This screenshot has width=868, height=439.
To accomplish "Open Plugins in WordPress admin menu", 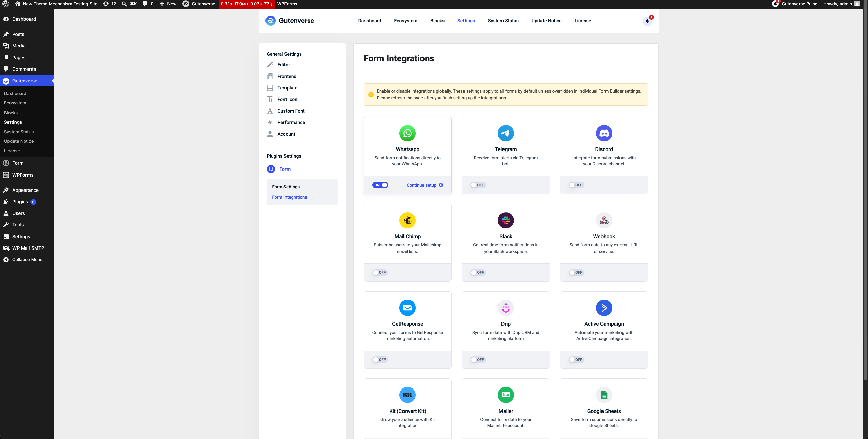I will 27,202.
